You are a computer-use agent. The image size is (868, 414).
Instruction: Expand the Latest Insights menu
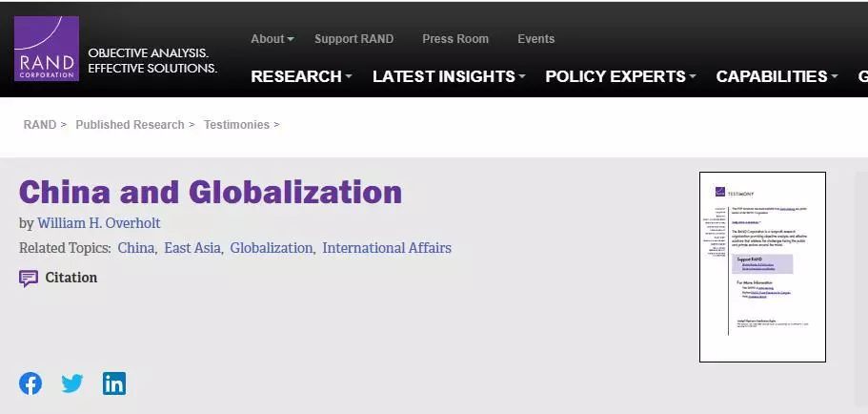point(449,76)
